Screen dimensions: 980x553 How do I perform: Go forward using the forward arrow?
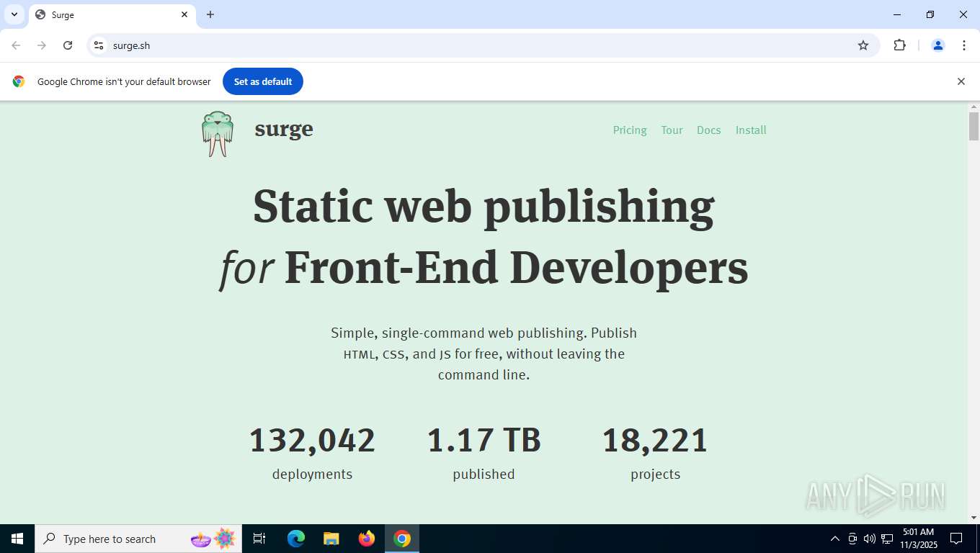(x=42, y=45)
